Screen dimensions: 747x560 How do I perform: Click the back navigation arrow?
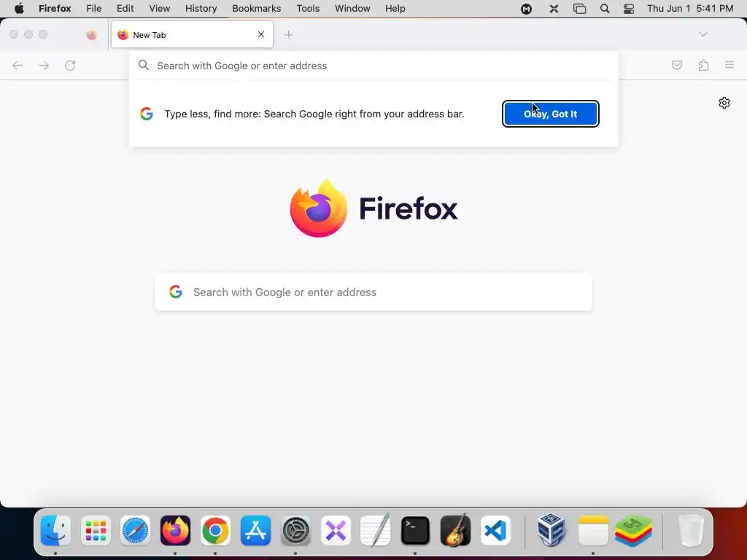click(18, 65)
